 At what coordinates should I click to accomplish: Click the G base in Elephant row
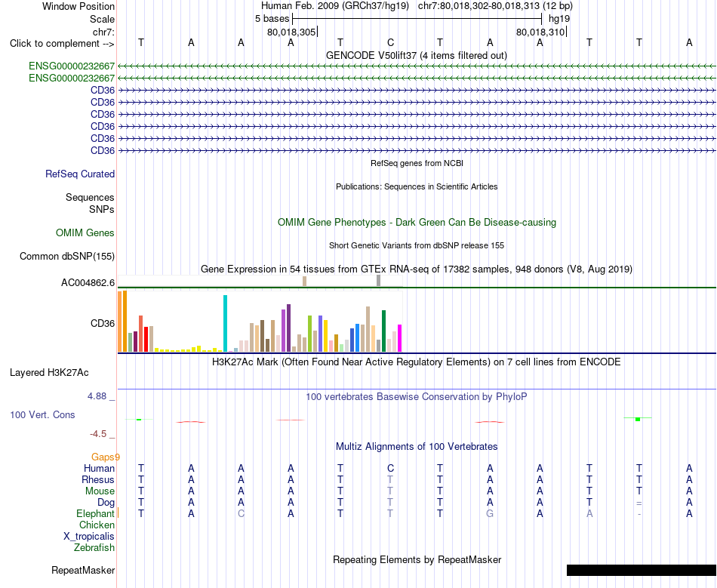pyautogui.click(x=490, y=513)
